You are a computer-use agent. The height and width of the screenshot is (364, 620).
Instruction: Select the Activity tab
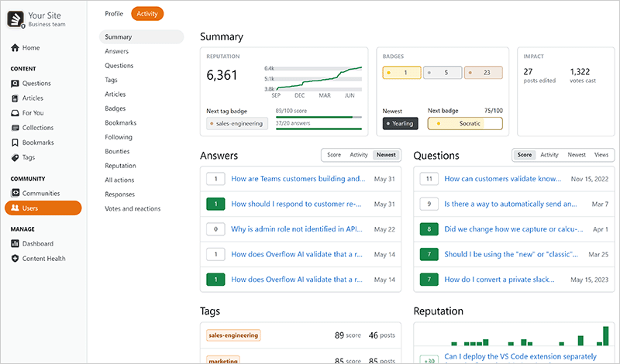tap(147, 13)
